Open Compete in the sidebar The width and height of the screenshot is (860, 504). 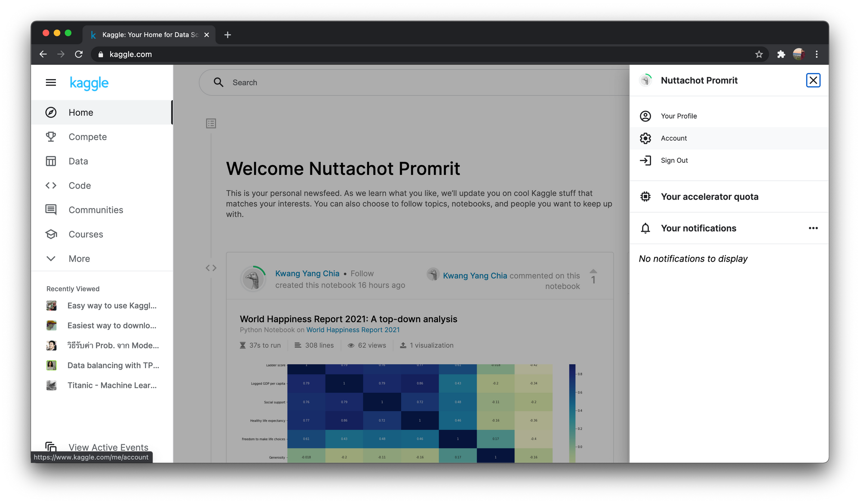(x=102, y=137)
